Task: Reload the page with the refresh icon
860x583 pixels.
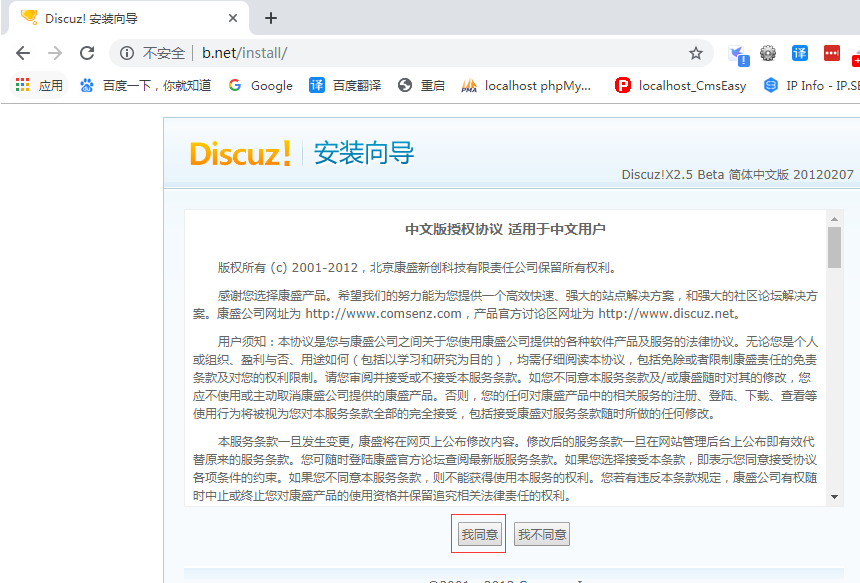Action: tap(87, 53)
